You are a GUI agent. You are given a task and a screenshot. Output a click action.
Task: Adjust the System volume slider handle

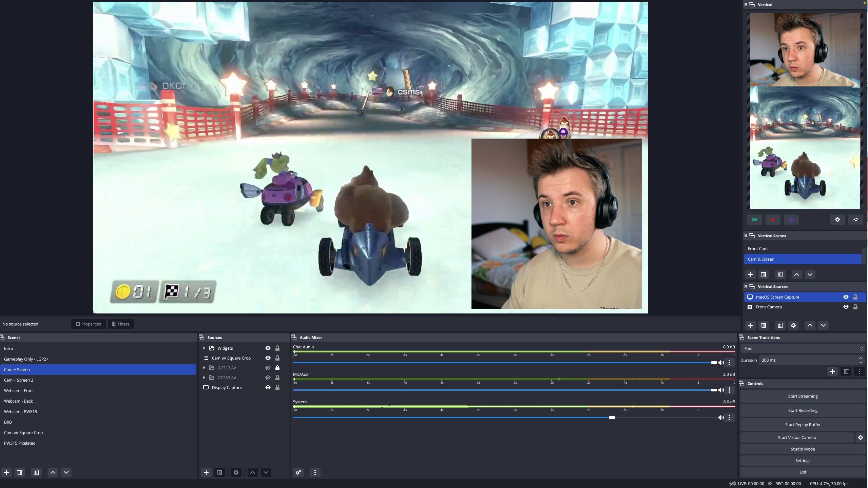pos(612,418)
